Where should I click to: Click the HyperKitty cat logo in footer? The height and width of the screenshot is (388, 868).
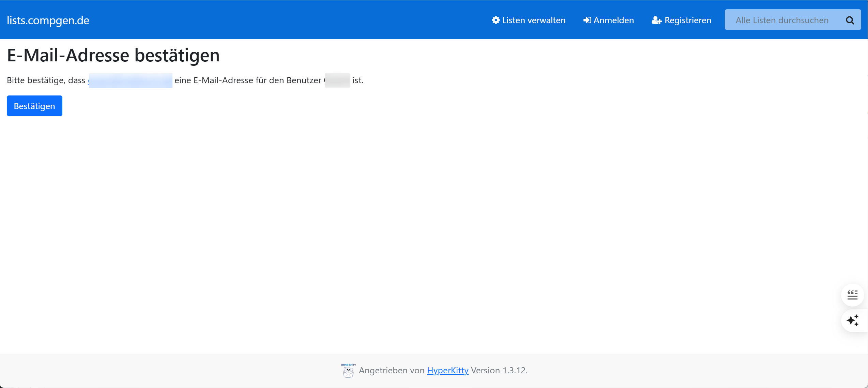348,371
